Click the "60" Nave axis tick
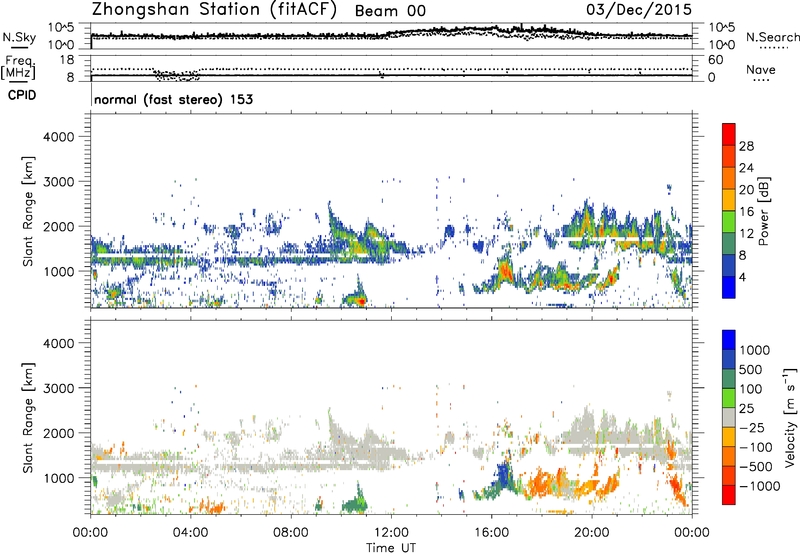The height and width of the screenshot is (554, 800). 715,60
